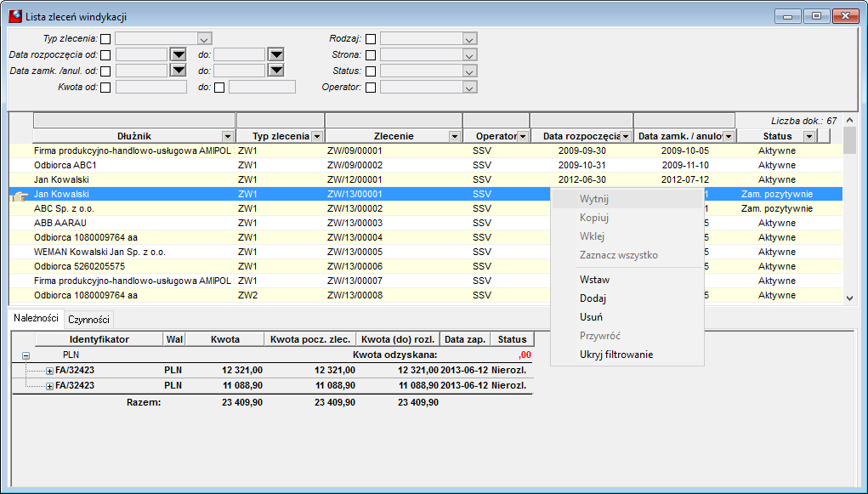
Task: Click the Razem total 23 409,90 in Kwota column
Action: point(242,403)
